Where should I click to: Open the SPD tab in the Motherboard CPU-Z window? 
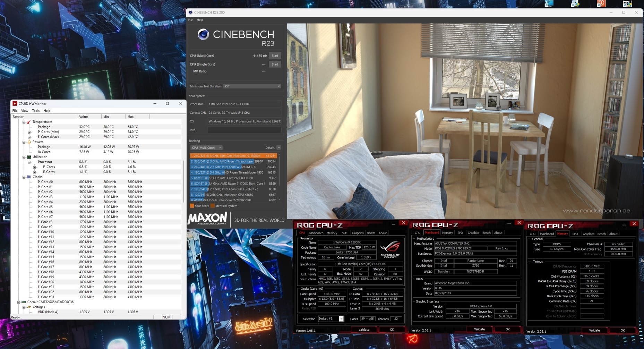[460, 233]
